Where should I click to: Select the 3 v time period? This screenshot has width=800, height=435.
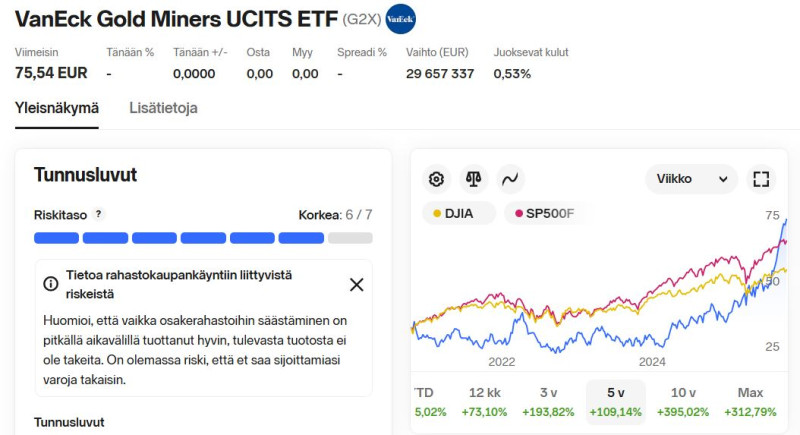point(548,402)
